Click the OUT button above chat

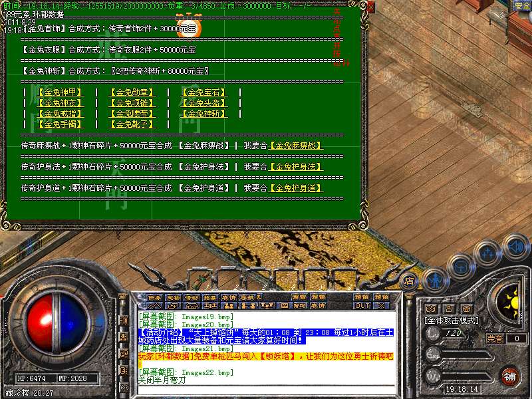(362, 305)
